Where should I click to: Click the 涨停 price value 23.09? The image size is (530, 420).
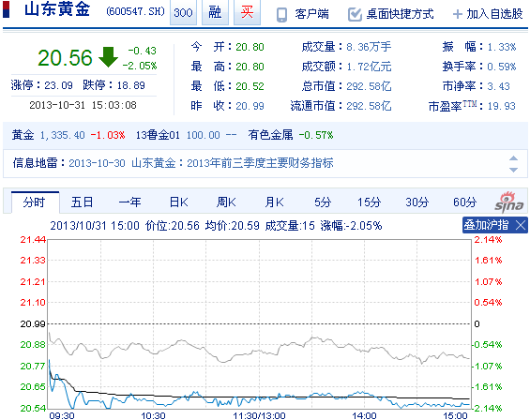click(x=58, y=85)
